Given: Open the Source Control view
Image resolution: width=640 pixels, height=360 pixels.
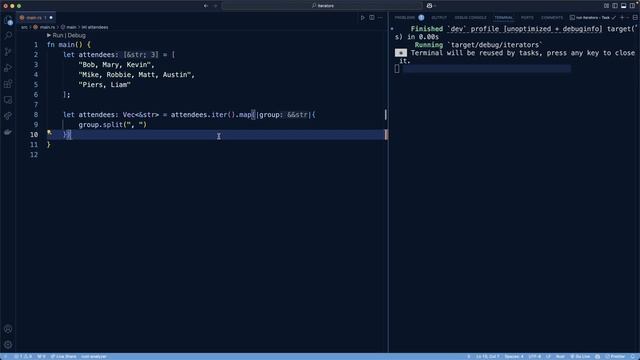Looking at the screenshot, I should click(8, 52).
